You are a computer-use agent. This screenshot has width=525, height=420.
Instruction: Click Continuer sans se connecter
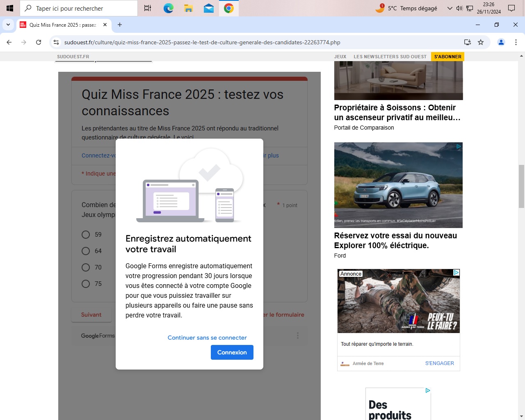tap(207, 338)
